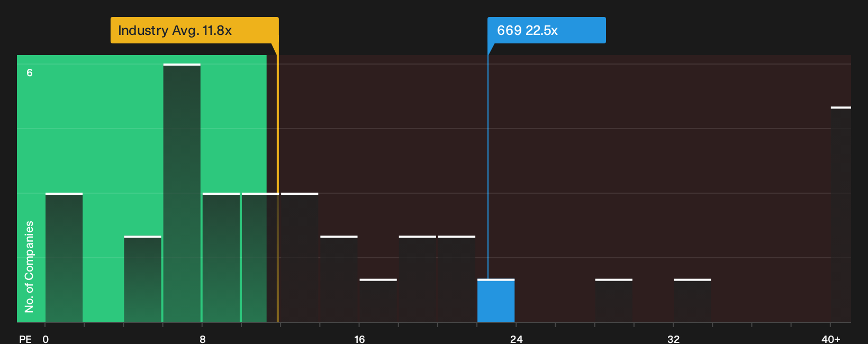Viewport: 868px width, 344px height.
Task: Click the bar at PE 32-34
Action: pyautogui.click(x=692, y=301)
